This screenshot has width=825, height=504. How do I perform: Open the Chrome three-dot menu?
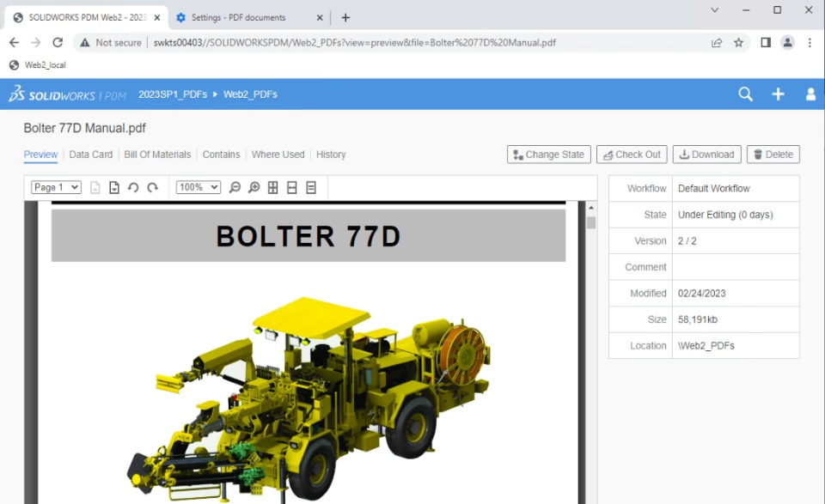point(810,43)
